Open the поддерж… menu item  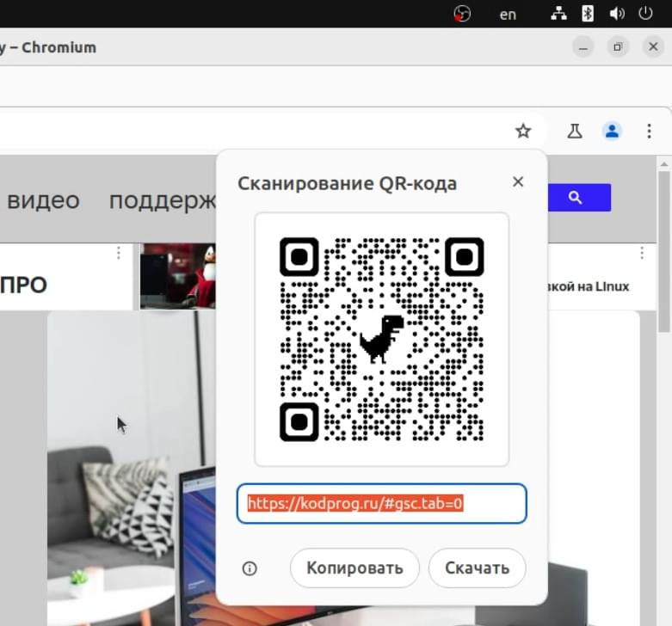point(163,200)
